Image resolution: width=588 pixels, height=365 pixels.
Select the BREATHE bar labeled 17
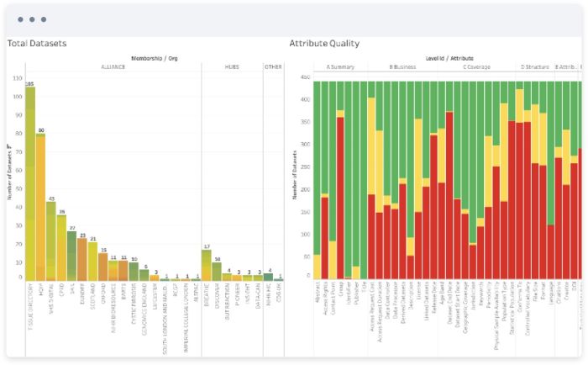tap(207, 265)
